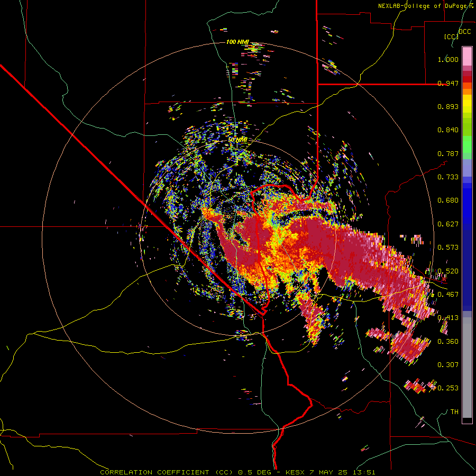
Task: Click the 1.000 scale value
Action: click(448, 59)
